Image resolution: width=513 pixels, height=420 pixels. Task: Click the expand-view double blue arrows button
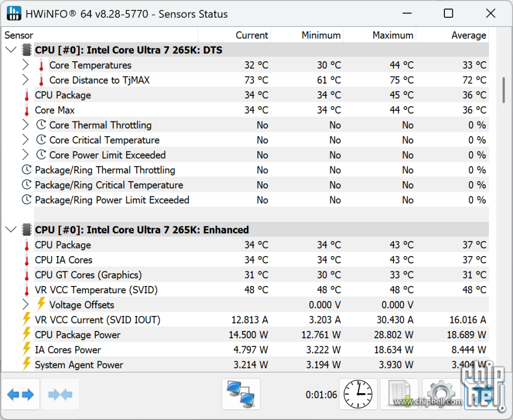(x=20, y=394)
